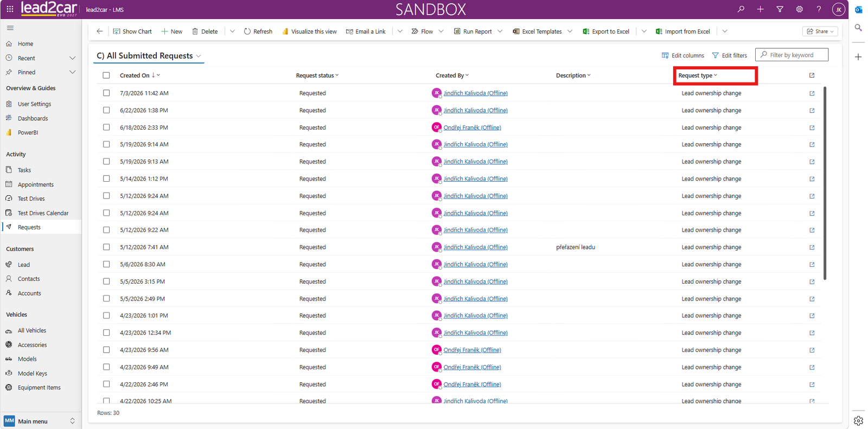Expand the Recent section chevron
This screenshot has width=868, height=429.
[72, 58]
